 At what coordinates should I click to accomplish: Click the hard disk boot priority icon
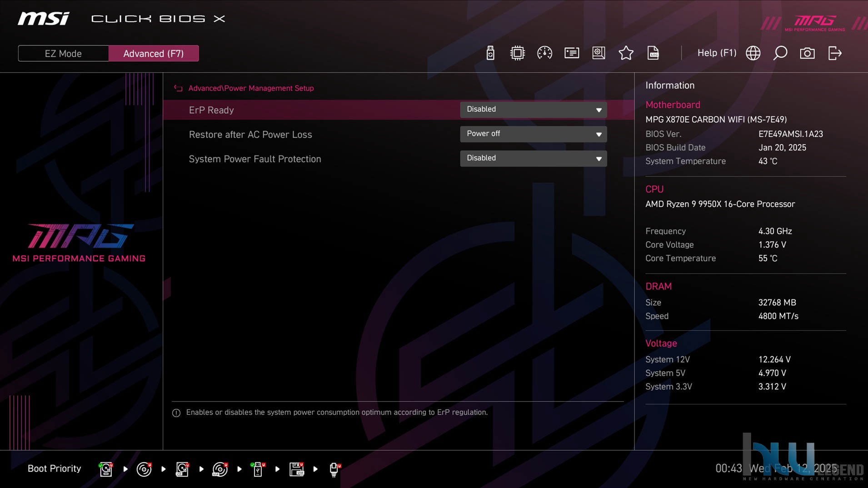coord(106,469)
